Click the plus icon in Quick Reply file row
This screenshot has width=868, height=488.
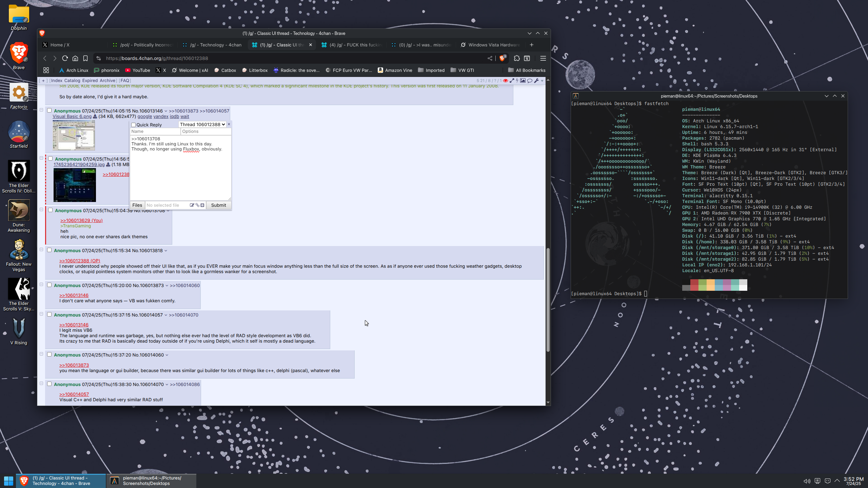click(202, 205)
